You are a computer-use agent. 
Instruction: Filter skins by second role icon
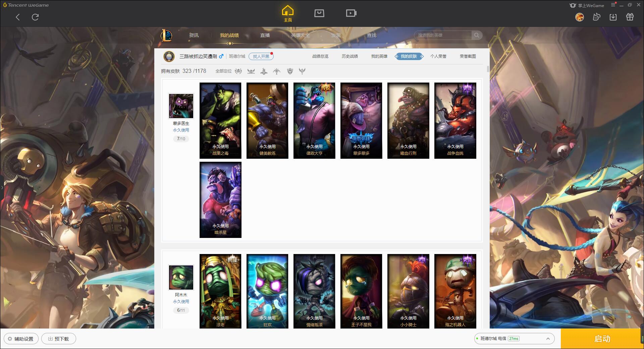tap(251, 71)
